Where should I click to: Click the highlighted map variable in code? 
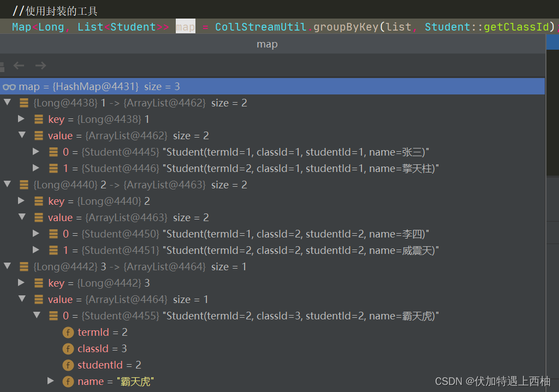[186, 27]
